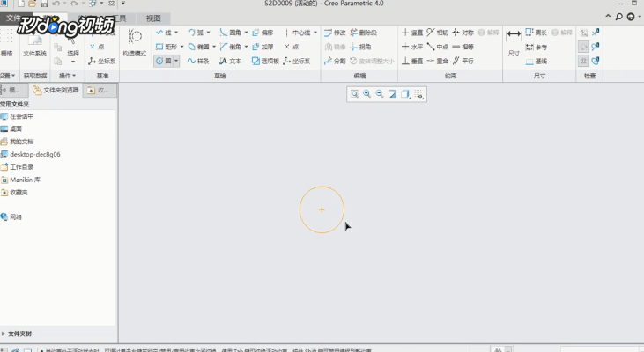The height and width of the screenshot is (352, 644).
Task: Expand the 弧 tool dropdown arrow
Action: click(x=208, y=33)
